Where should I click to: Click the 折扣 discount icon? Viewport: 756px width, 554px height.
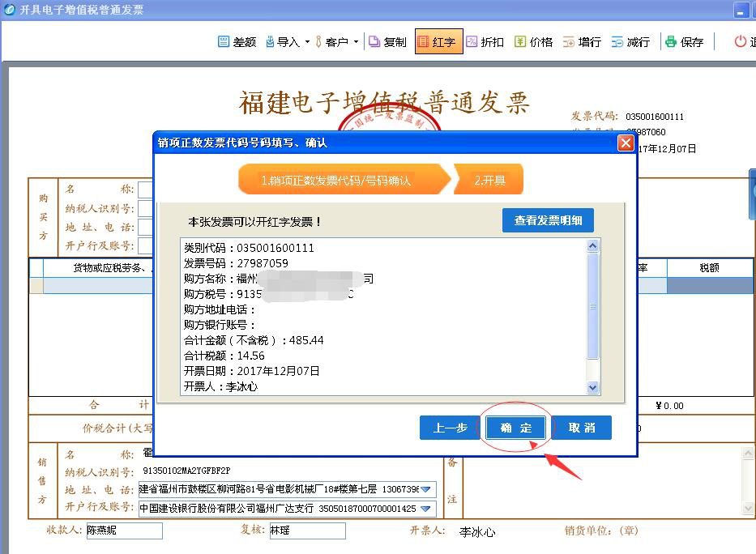point(472,42)
